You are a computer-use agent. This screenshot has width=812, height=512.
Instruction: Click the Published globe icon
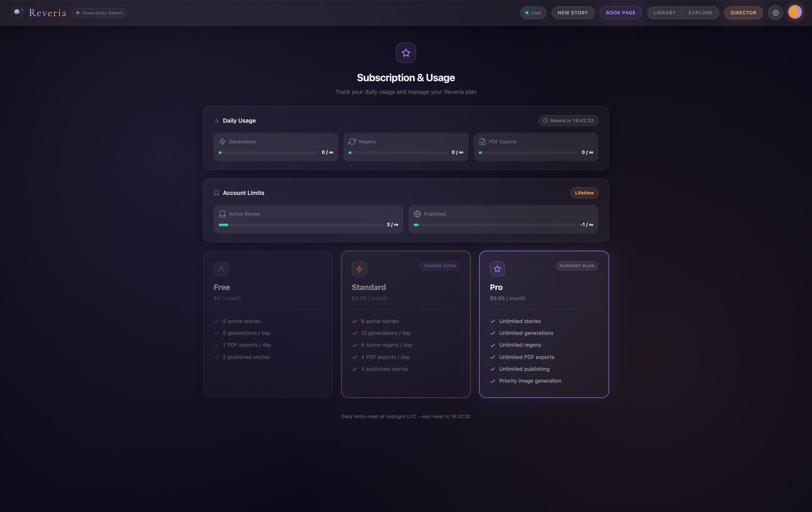click(x=417, y=214)
